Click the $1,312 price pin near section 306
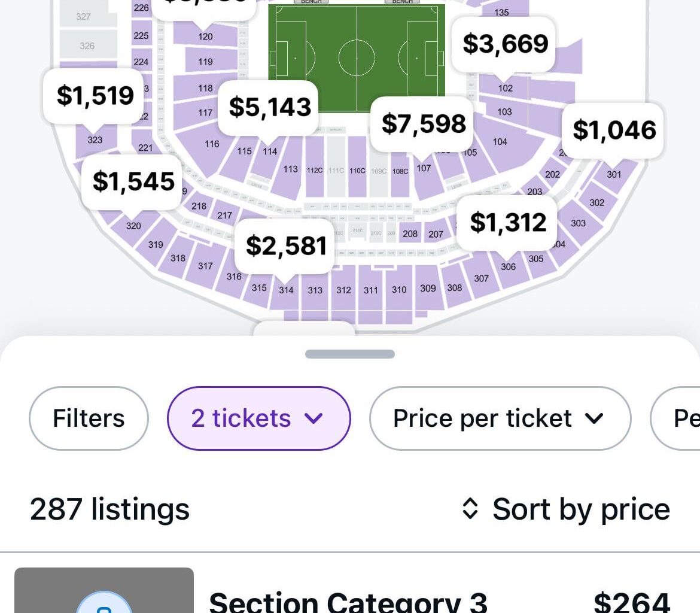The width and height of the screenshot is (700, 613). pos(507,222)
